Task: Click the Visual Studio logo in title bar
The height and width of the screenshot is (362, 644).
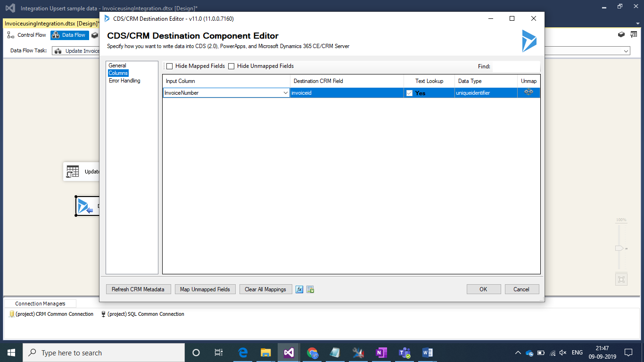Action: point(10,8)
